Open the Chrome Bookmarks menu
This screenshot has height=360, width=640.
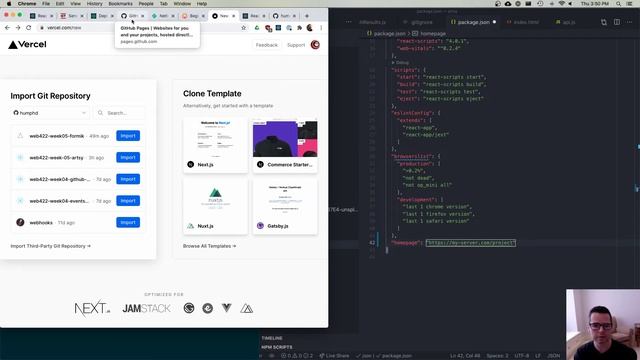(120, 4)
